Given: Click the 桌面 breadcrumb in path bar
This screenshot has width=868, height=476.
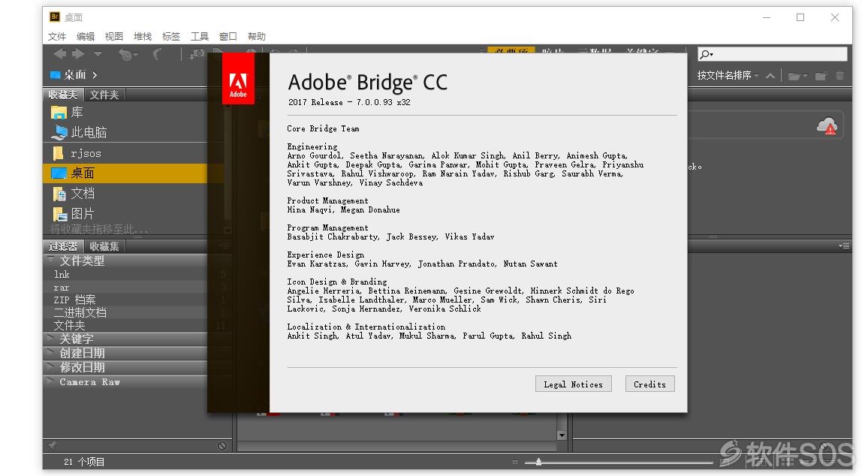Looking at the screenshot, I should [75, 75].
